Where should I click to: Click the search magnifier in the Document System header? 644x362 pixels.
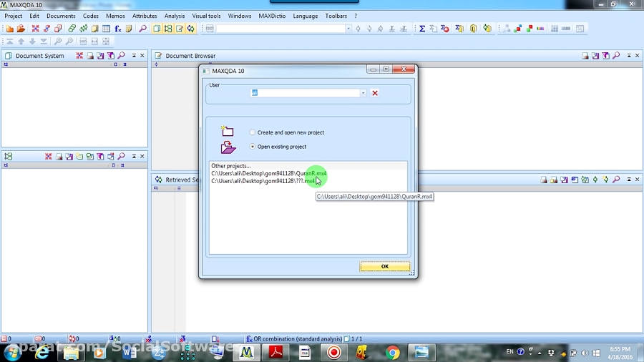coord(121,55)
